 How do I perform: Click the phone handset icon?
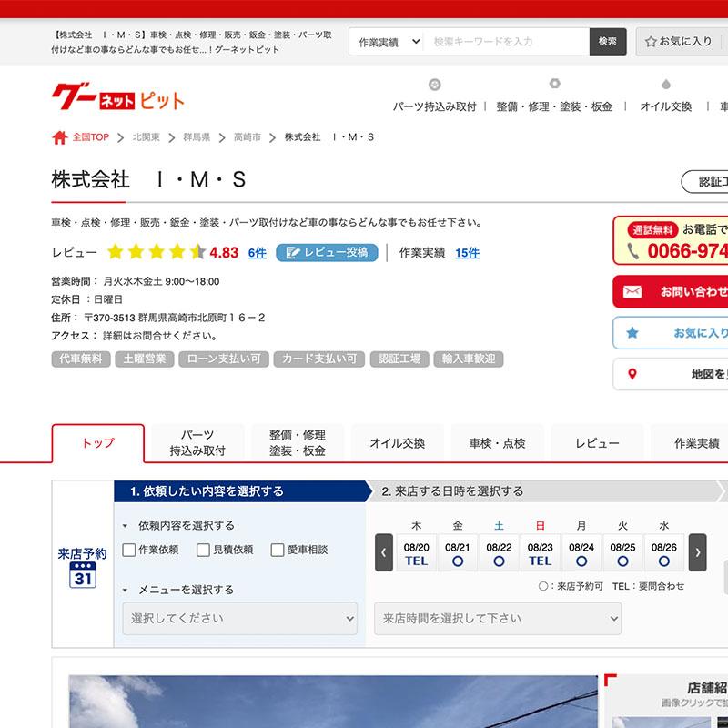click(x=632, y=251)
